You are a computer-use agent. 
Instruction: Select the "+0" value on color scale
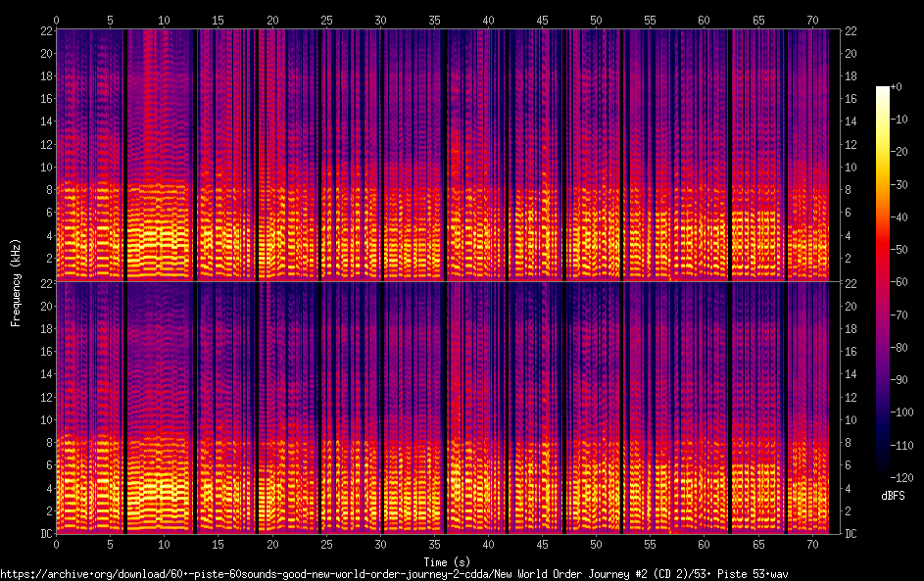click(896, 87)
